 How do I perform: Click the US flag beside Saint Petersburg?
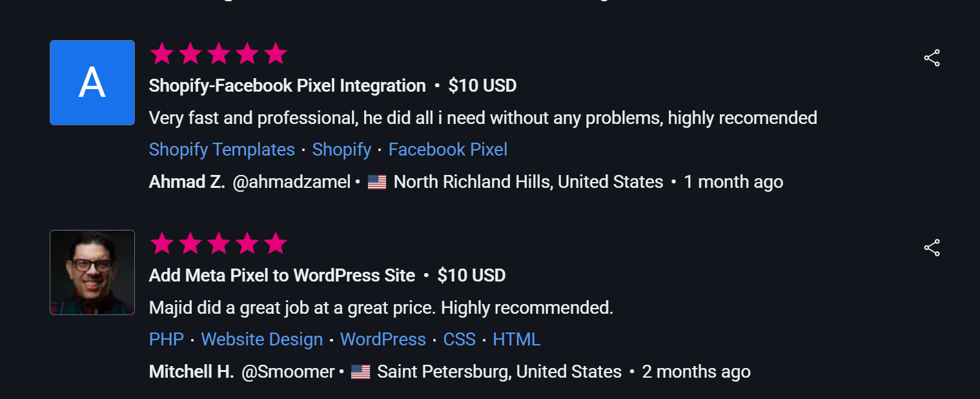(360, 373)
